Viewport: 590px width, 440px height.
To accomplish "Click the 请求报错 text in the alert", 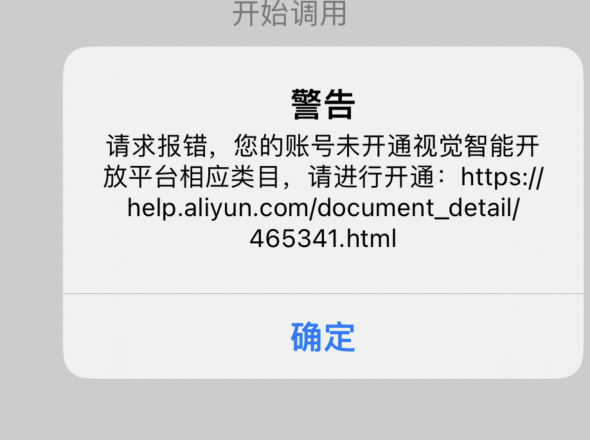I will tap(156, 146).
